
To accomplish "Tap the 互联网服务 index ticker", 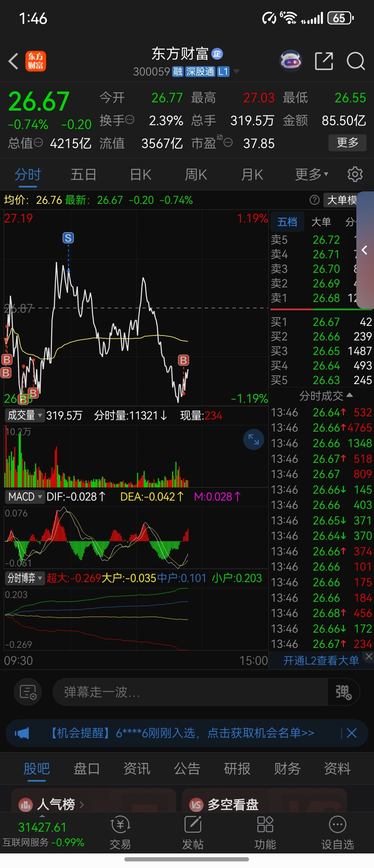I will 43,834.
